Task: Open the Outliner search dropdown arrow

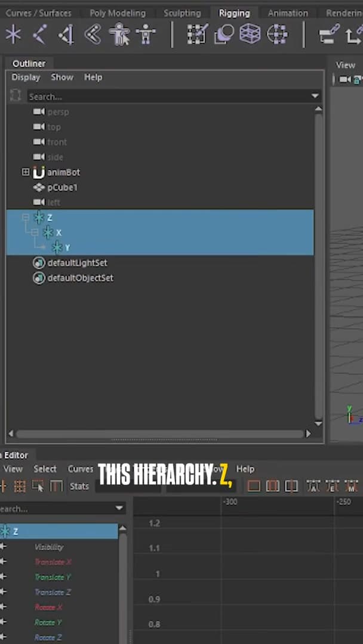Action: [x=315, y=96]
